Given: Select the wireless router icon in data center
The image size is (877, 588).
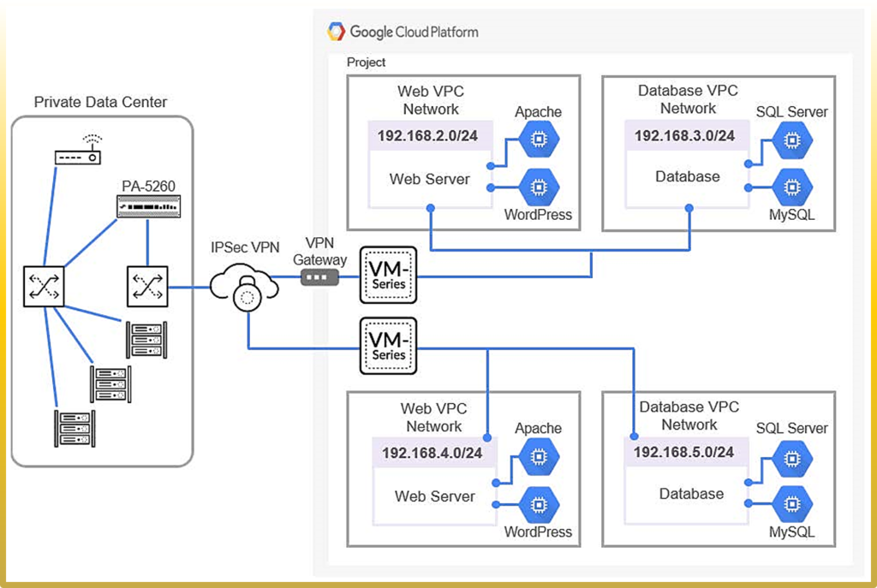Looking at the screenshot, I should click(78, 150).
